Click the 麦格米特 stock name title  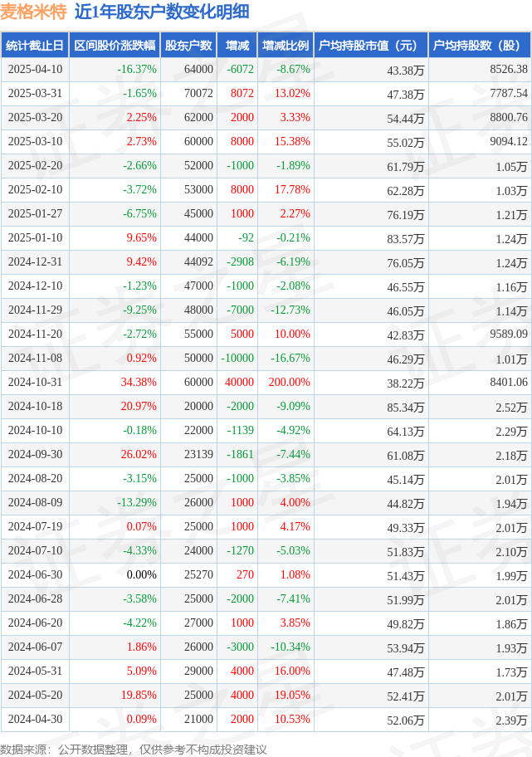pyautogui.click(x=33, y=12)
